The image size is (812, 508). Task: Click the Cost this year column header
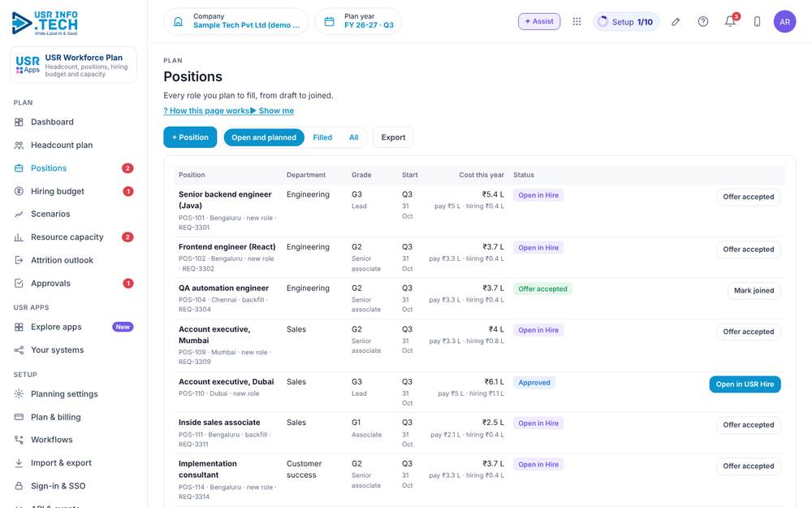(x=481, y=176)
